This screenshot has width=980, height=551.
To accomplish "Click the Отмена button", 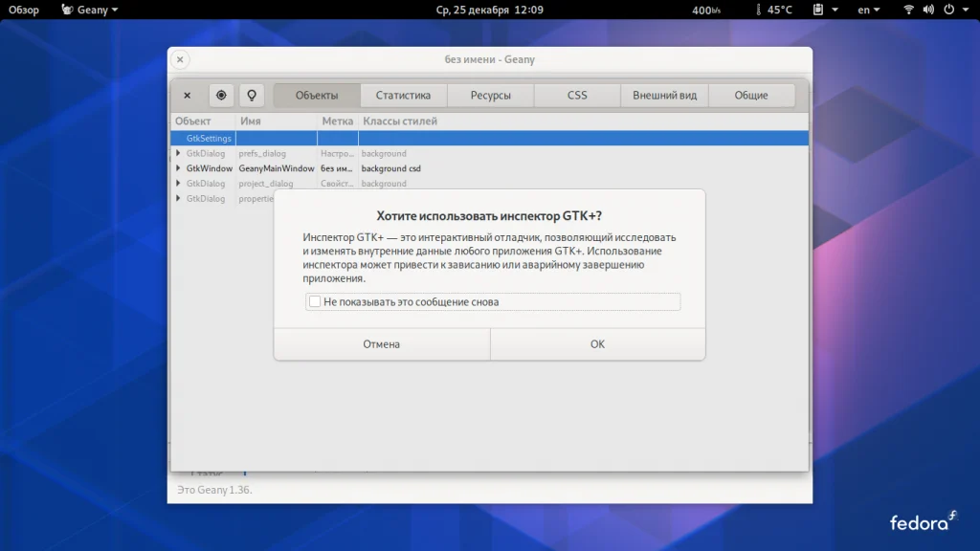I will click(x=382, y=344).
